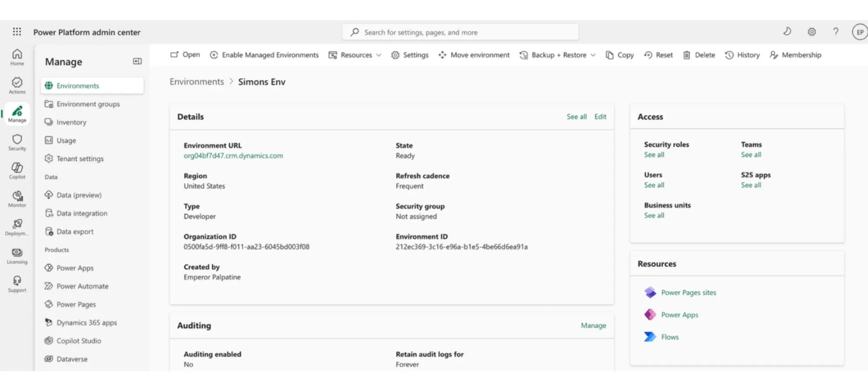Click See all in Details header

(576, 116)
